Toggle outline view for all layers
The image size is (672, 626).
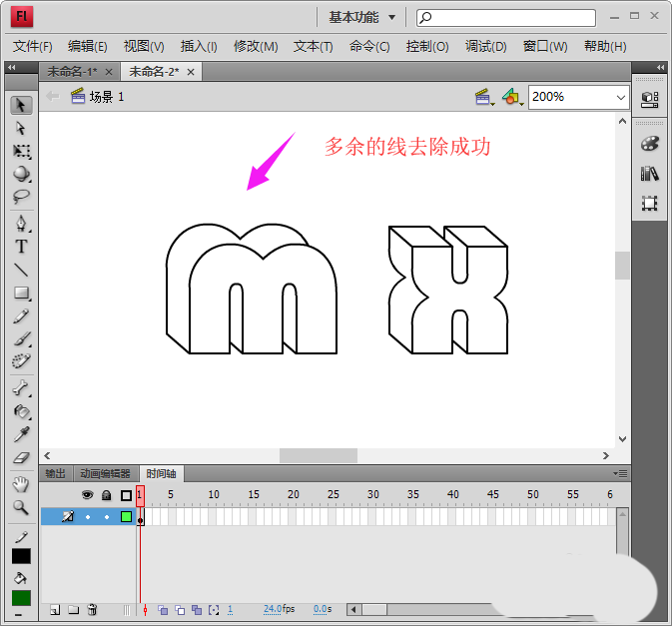pyautogui.click(x=126, y=496)
